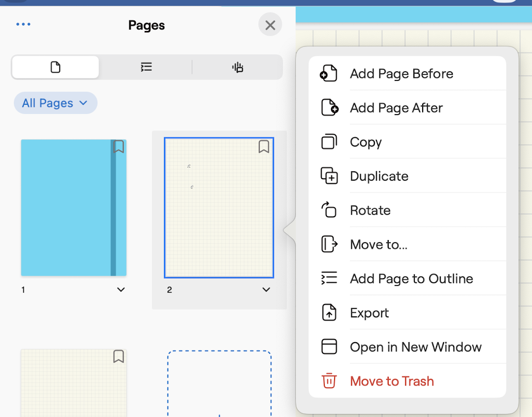The image size is (532, 417).
Task: Select the Add Page After icon
Action: tap(330, 107)
